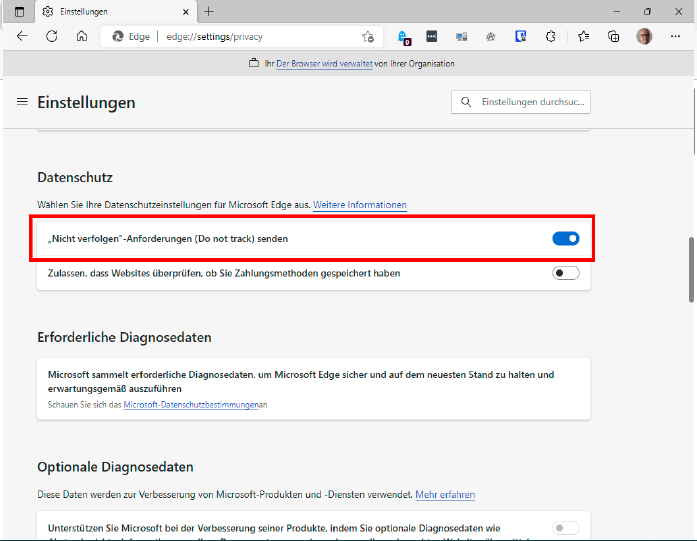Open a new tab with plus button
This screenshot has width=697, height=541.
tap(208, 12)
